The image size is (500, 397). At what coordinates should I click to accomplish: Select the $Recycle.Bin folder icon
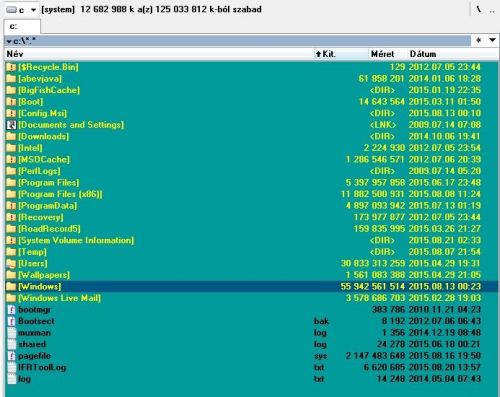(x=11, y=67)
